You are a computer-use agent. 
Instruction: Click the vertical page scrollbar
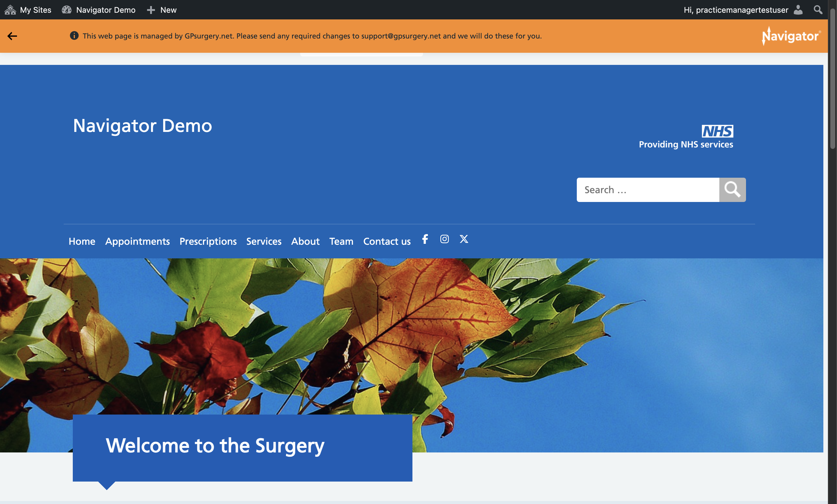click(x=832, y=78)
